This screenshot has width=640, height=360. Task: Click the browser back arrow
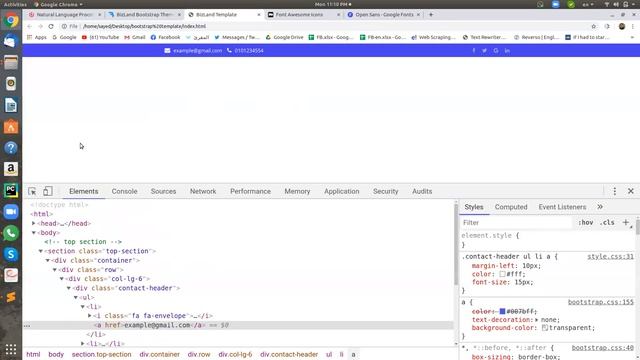29,26
